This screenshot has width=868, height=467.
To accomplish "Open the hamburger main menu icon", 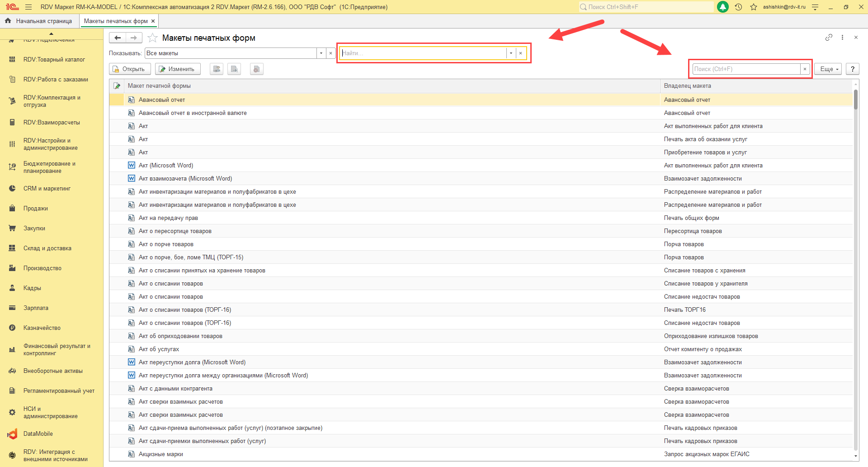I will pos(28,7).
